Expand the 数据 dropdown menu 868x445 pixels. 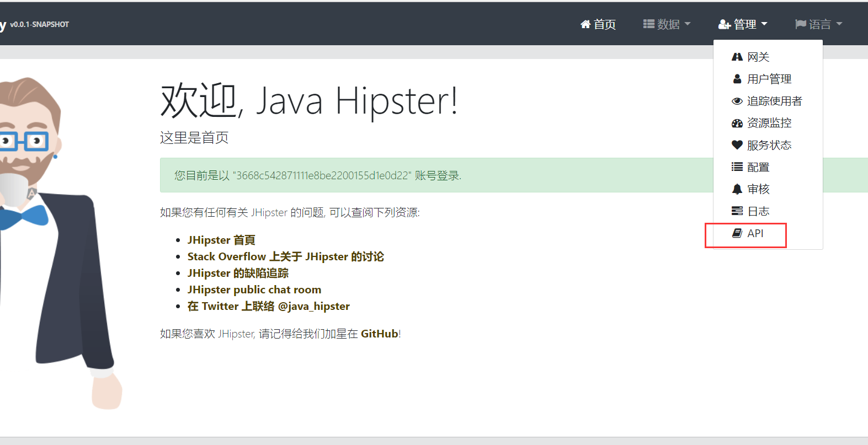667,24
